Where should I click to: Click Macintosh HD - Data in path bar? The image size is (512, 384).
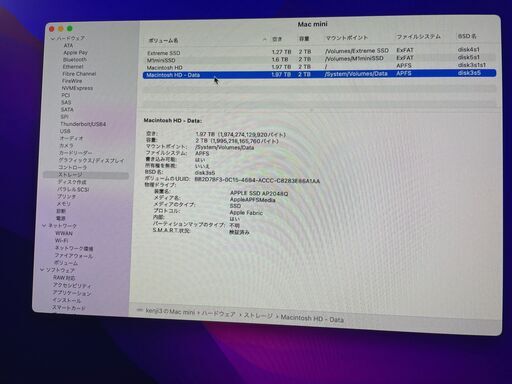coord(312,318)
